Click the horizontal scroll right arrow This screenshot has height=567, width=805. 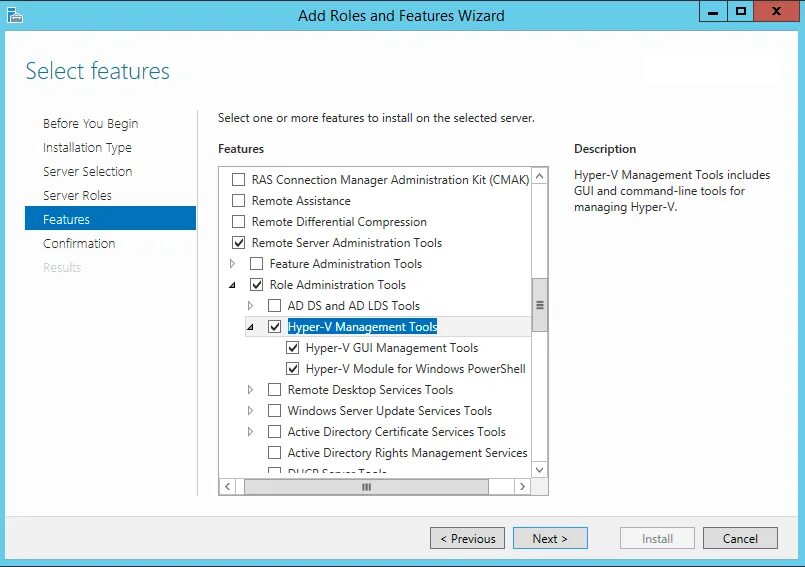[522, 486]
